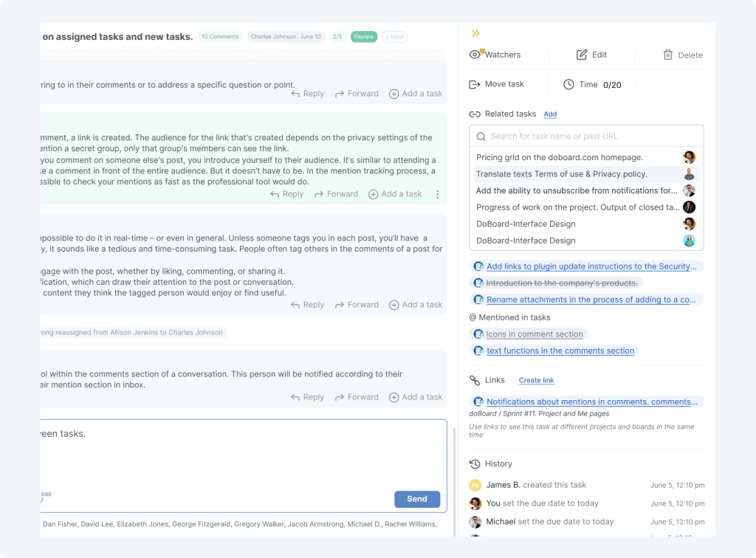The width and height of the screenshot is (756, 558).
Task: Click the Move task icon
Action: (475, 84)
